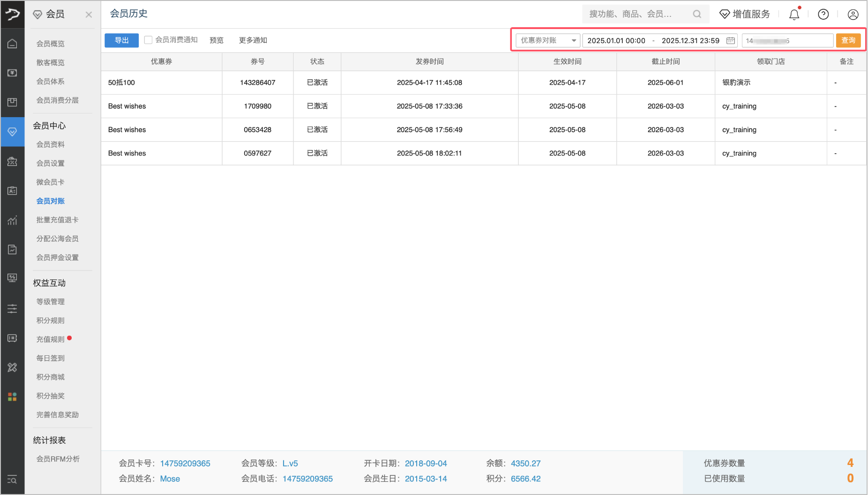Open 增值服务 in the top bar
This screenshot has height=495, width=868.
[x=745, y=14]
